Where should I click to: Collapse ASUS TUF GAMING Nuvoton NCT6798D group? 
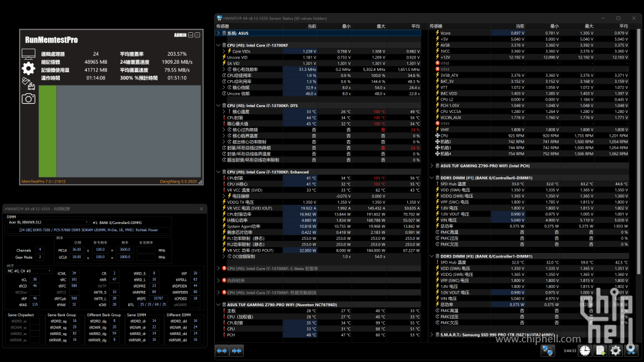click(218, 305)
